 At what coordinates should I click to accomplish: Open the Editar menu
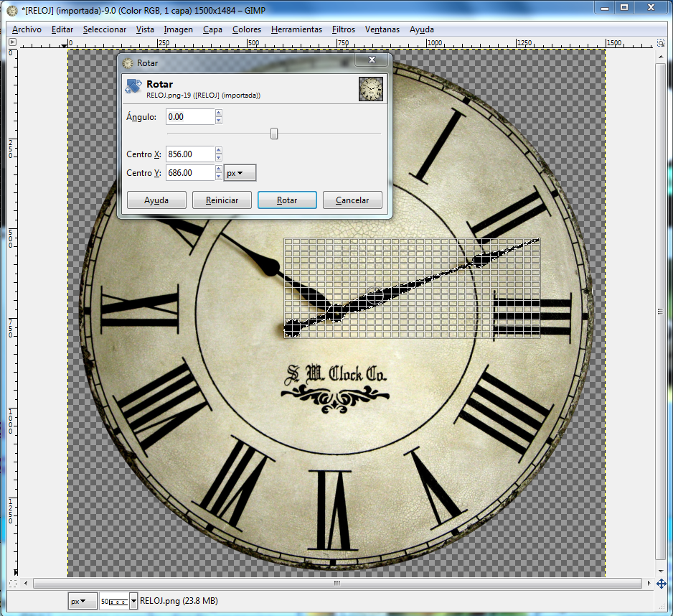(62, 29)
